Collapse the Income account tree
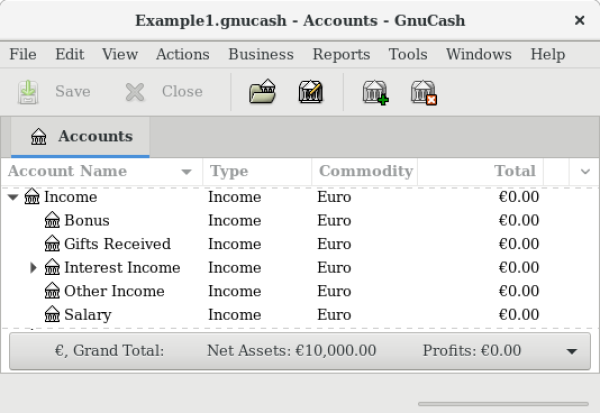The image size is (600, 413). tap(13, 198)
